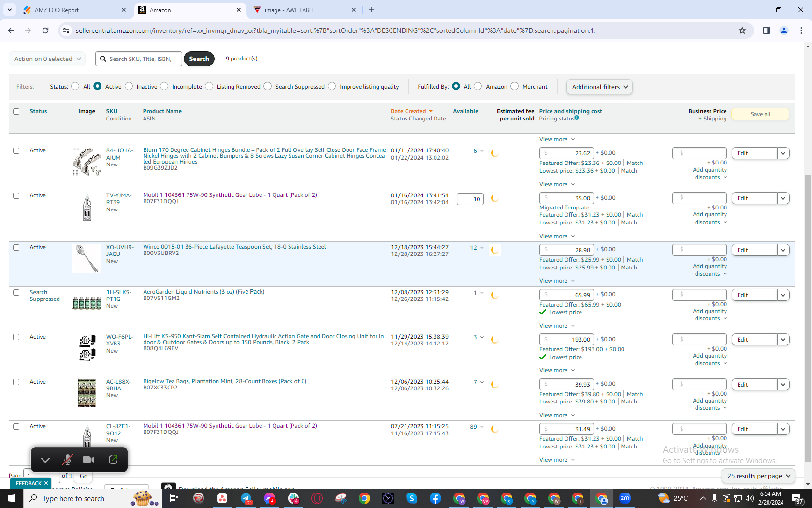Image resolution: width=812 pixels, height=508 pixels.
Task: Check the Winco Teaspoon Set row checkbox
Action: point(16,247)
